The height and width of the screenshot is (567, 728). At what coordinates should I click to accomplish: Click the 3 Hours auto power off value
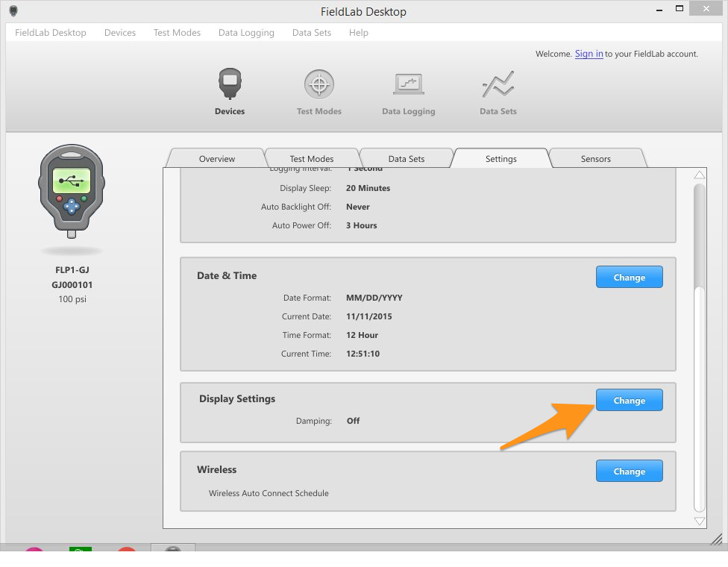(361, 225)
